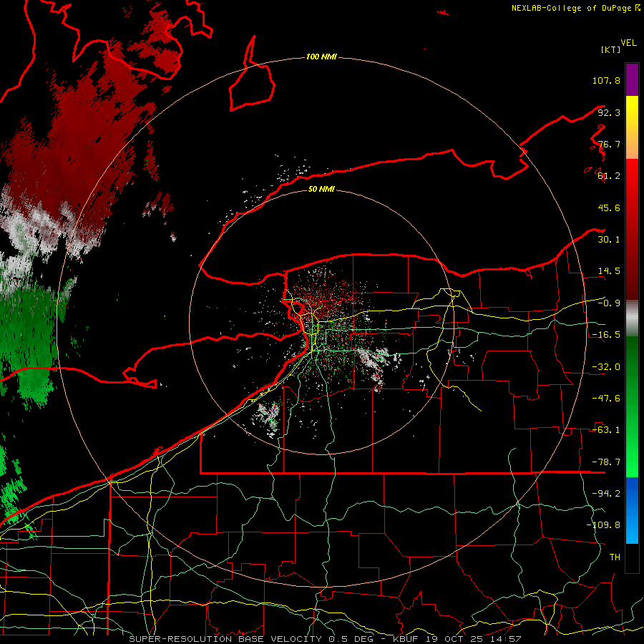Click the 92.3 value on velocity scale
Screen dimensions: 644x644
[609, 112]
